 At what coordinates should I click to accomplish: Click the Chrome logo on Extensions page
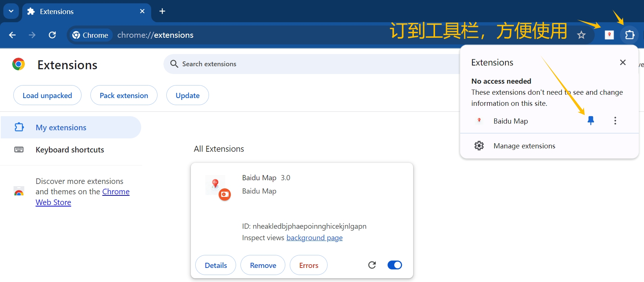tap(19, 64)
